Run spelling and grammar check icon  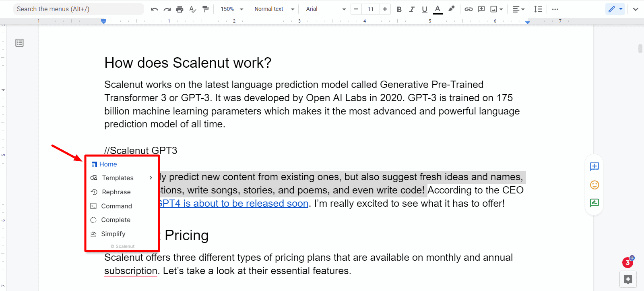point(193,9)
